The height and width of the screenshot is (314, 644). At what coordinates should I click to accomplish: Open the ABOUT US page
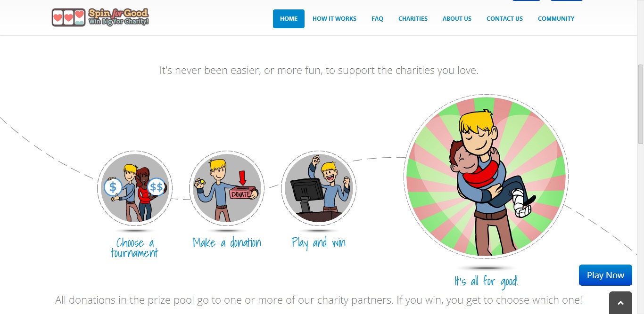point(457,19)
